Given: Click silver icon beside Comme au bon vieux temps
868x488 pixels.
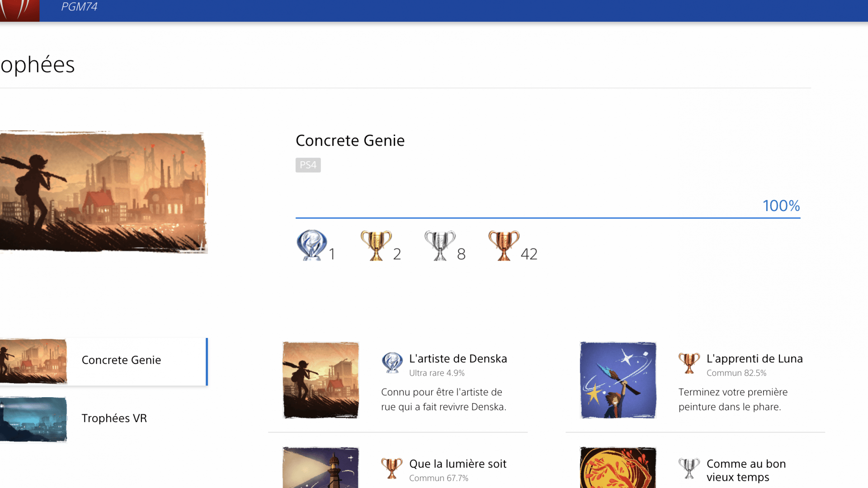Looking at the screenshot, I should tap(689, 468).
